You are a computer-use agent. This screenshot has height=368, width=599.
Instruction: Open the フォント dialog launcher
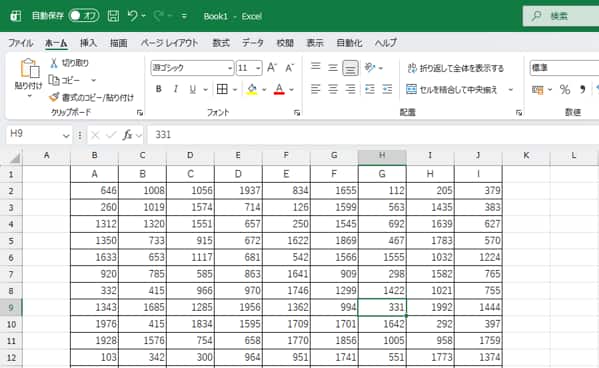(297, 112)
